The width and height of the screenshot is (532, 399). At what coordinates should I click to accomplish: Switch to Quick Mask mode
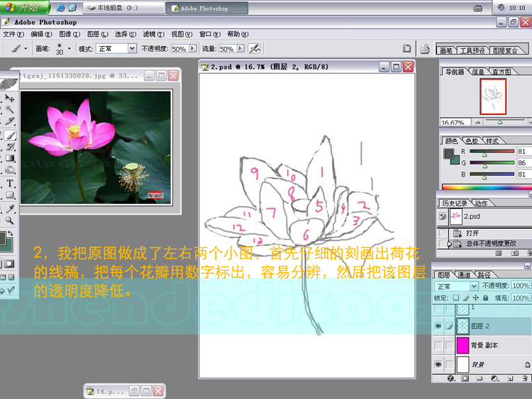9,264
